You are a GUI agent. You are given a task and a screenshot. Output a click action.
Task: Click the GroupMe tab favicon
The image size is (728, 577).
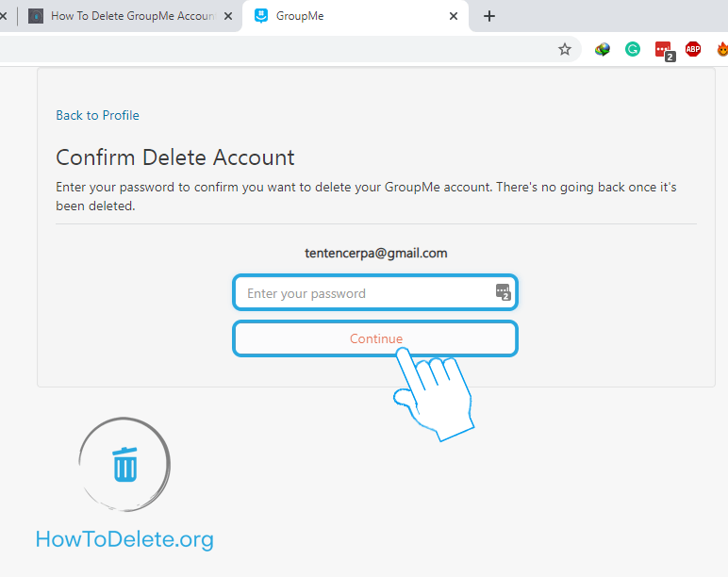261,16
